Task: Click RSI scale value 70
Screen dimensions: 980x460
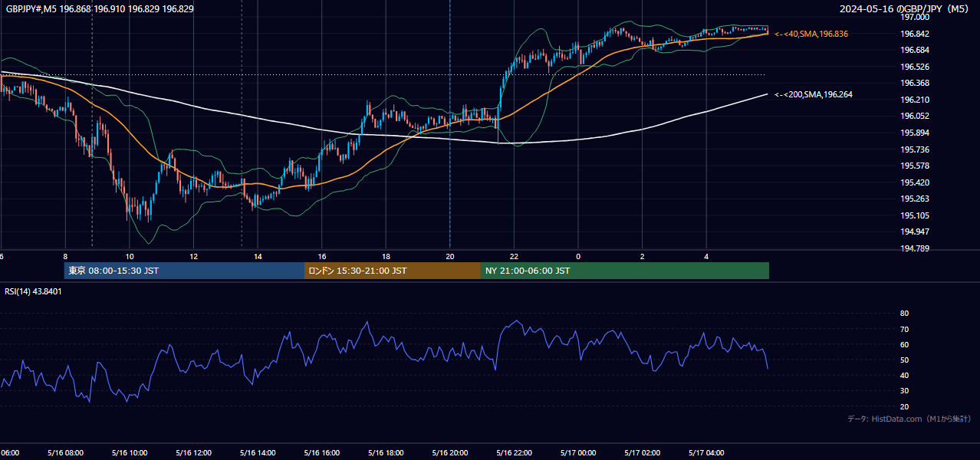Action: coord(904,329)
